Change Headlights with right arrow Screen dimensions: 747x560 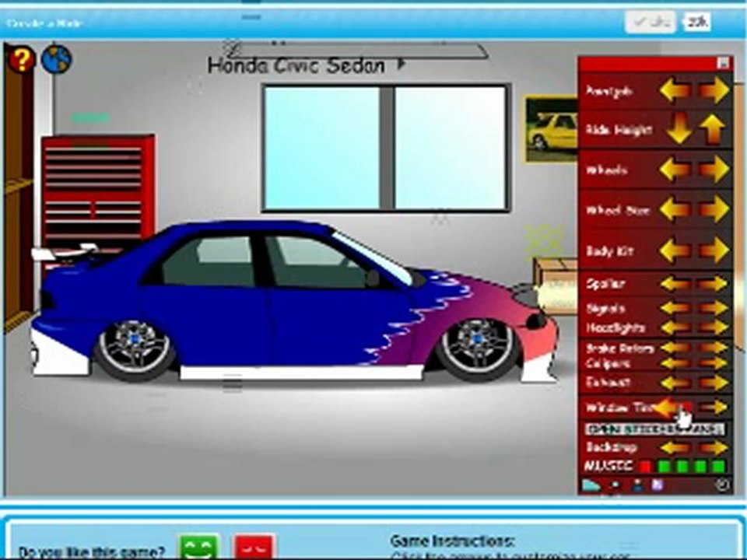(x=714, y=327)
